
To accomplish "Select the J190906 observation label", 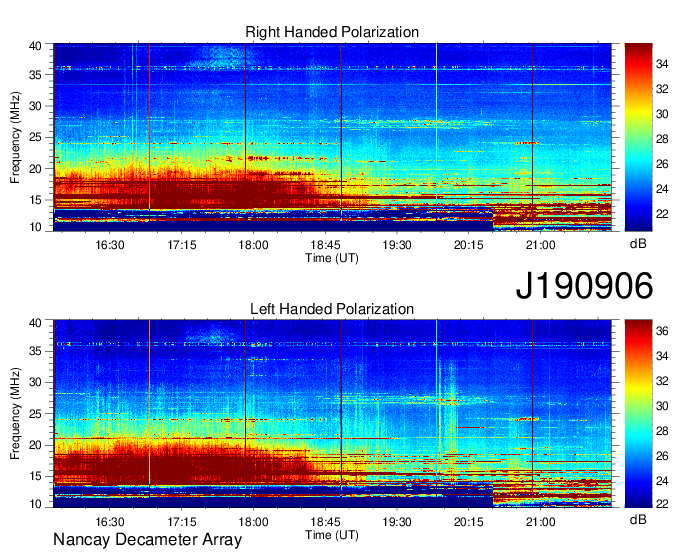I will (x=584, y=286).
